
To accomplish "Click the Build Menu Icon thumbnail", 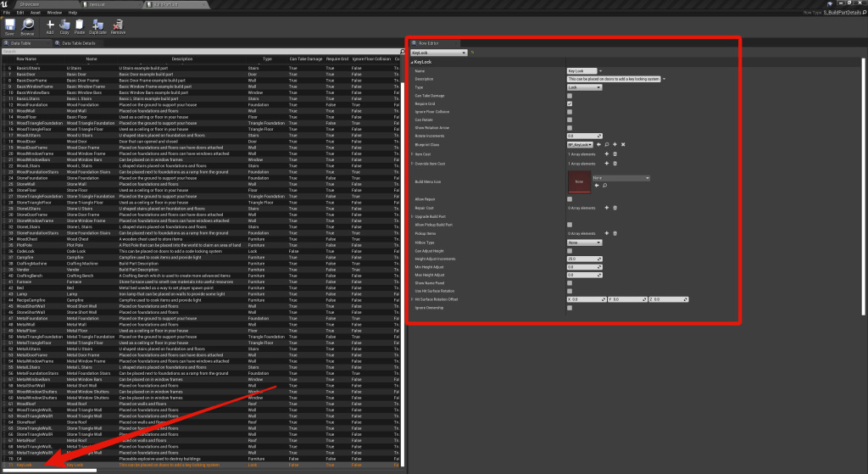I will (x=579, y=181).
